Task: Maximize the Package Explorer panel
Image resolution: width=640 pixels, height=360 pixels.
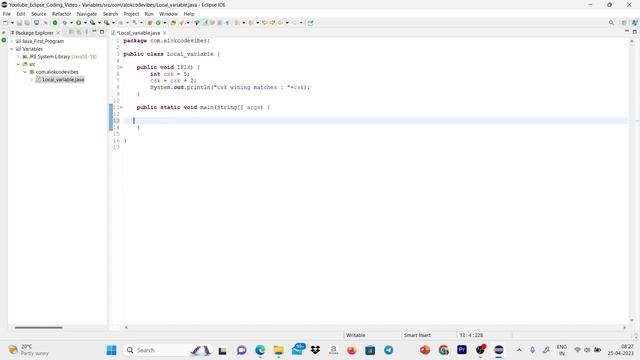Action: point(102,31)
